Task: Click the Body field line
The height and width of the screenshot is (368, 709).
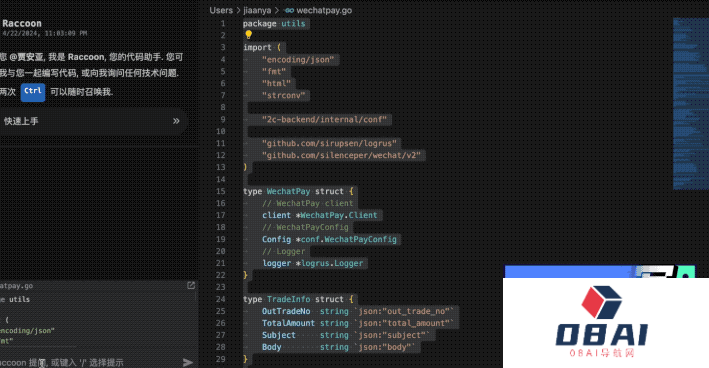Action: point(339,347)
